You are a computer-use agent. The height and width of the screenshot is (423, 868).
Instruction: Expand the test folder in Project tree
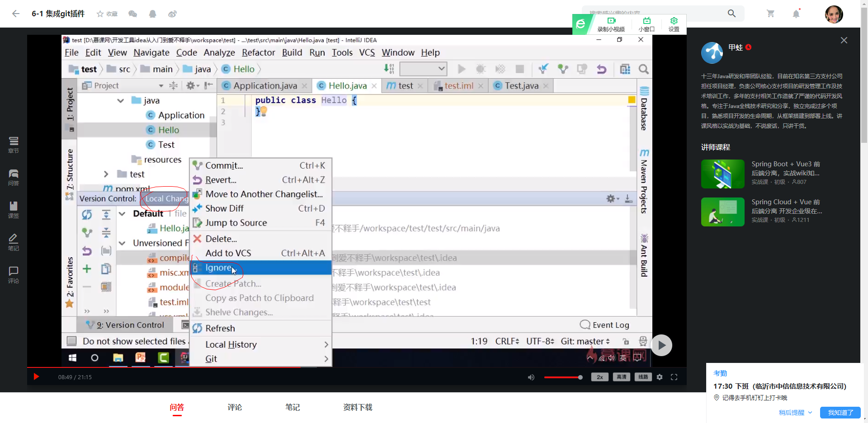coord(106,174)
